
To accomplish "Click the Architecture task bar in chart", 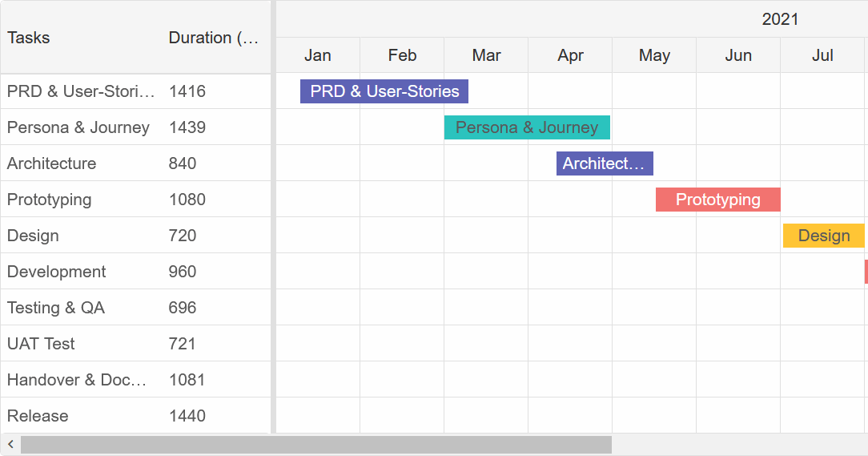I will [x=605, y=163].
